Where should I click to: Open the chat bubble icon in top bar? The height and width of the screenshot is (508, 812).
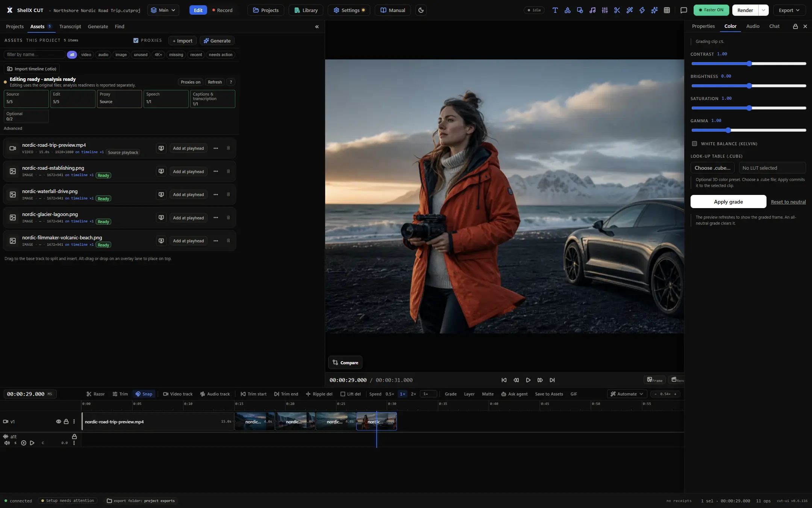pyautogui.click(x=684, y=10)
